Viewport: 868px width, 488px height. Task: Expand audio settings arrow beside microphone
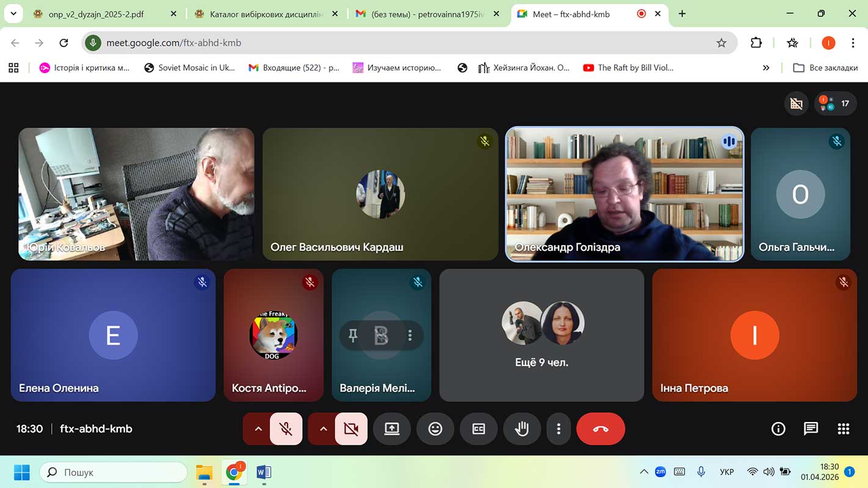coord(258,429)
